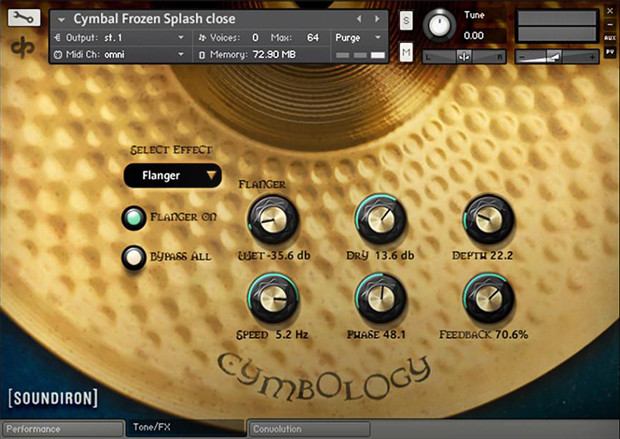Click the Midi channel icon
This screenshot has height=439, width=620.
click(58, 55)
